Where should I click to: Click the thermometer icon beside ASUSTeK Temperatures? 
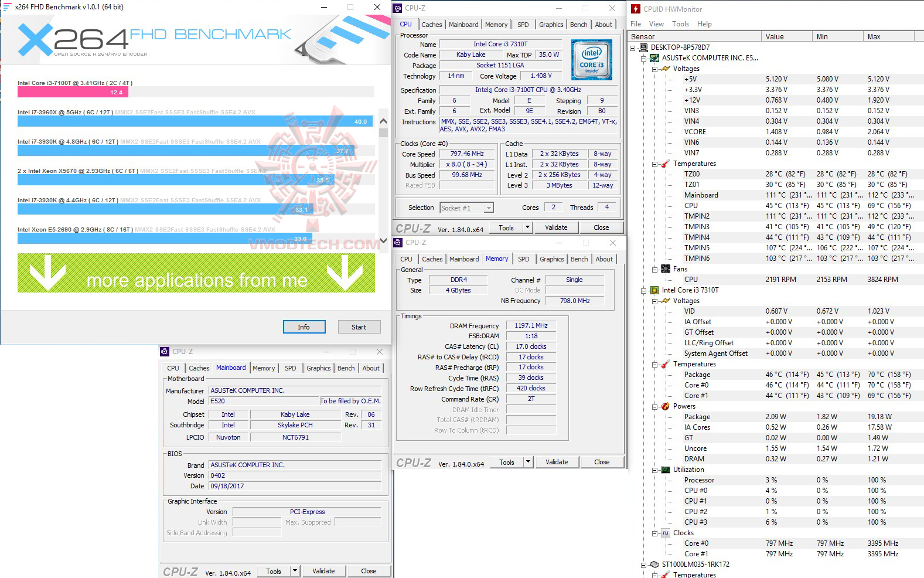coord(666,164)
